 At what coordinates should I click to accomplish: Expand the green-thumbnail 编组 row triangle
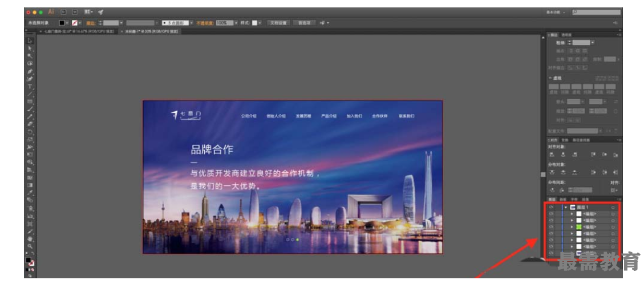[572, 227]
